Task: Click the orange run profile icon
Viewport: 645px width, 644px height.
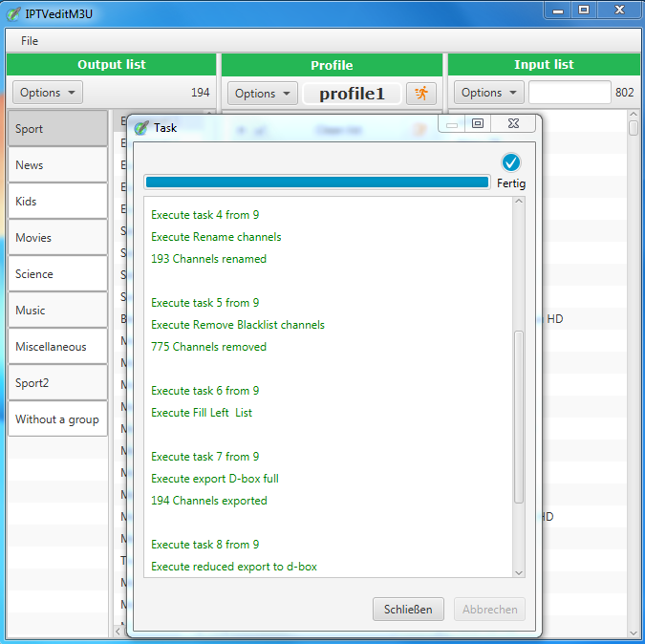Action: (x=420, y=93)
